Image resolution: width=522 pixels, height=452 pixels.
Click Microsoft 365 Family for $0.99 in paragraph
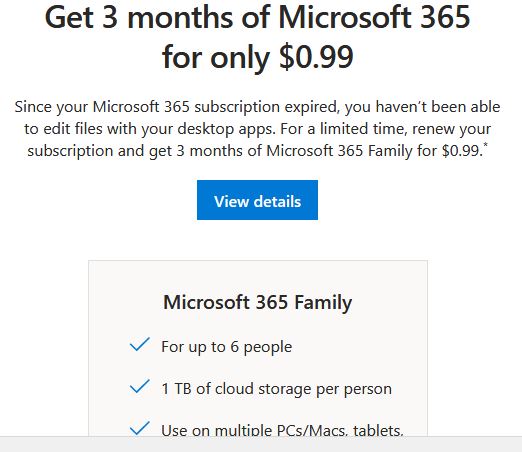tap(374, 151)
